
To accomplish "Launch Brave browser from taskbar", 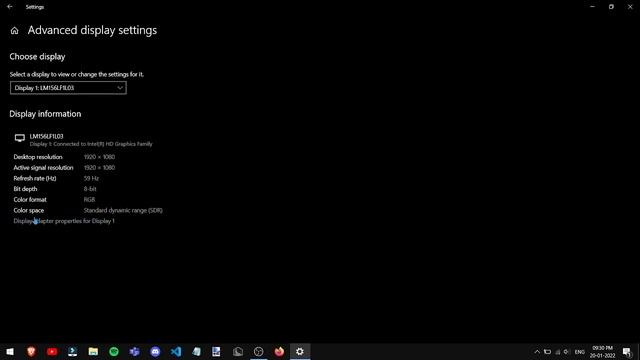I will [x=31, y=351].
